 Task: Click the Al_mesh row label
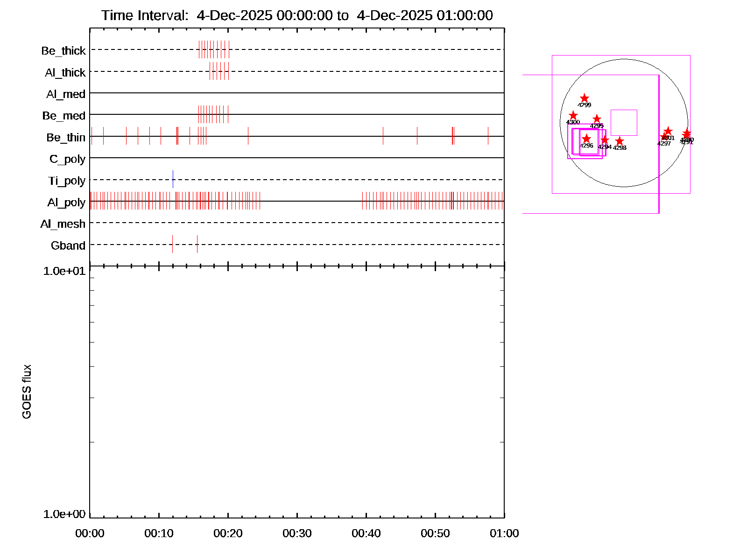[x=63, y=224]
